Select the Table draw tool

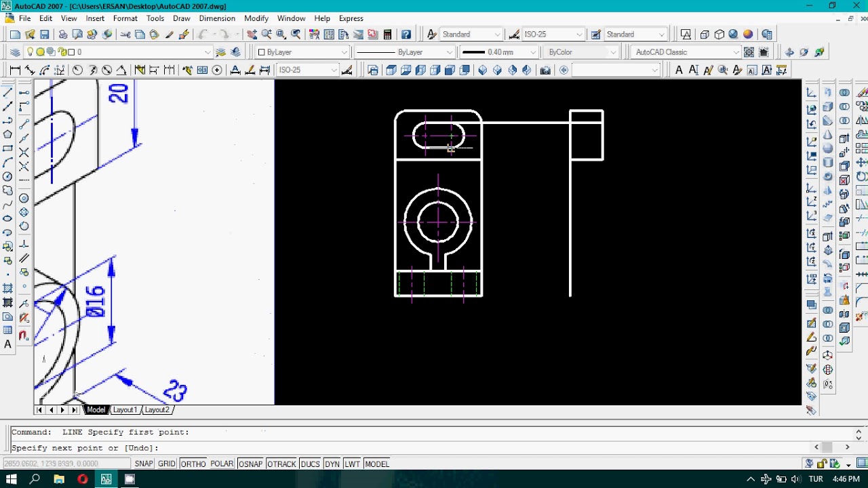coord(8,330)
